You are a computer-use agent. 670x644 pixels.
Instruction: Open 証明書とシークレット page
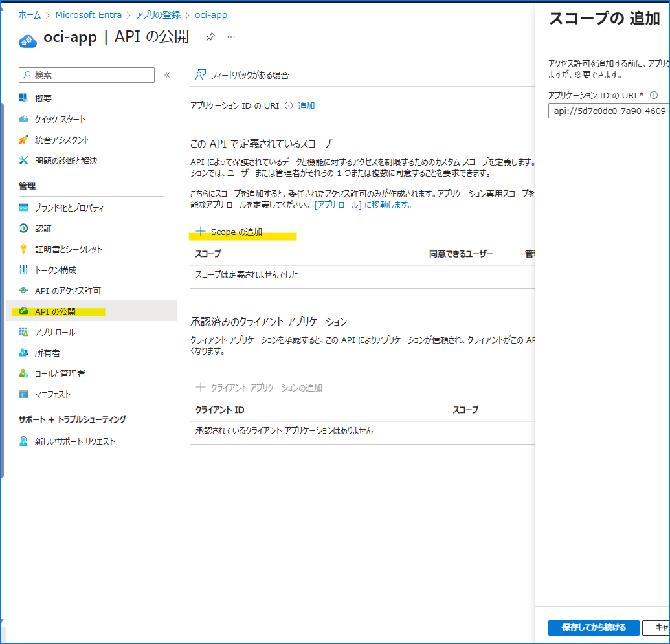pos(69,249)
